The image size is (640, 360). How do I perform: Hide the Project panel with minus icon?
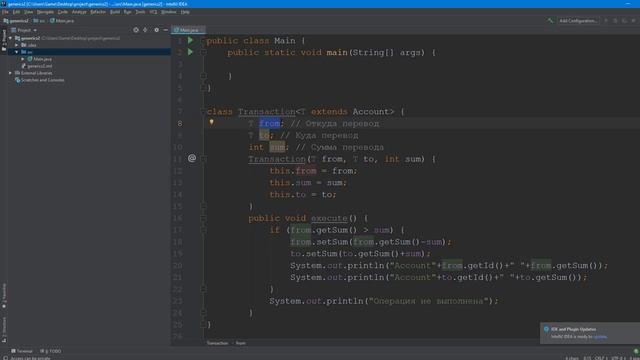(165, 30)
